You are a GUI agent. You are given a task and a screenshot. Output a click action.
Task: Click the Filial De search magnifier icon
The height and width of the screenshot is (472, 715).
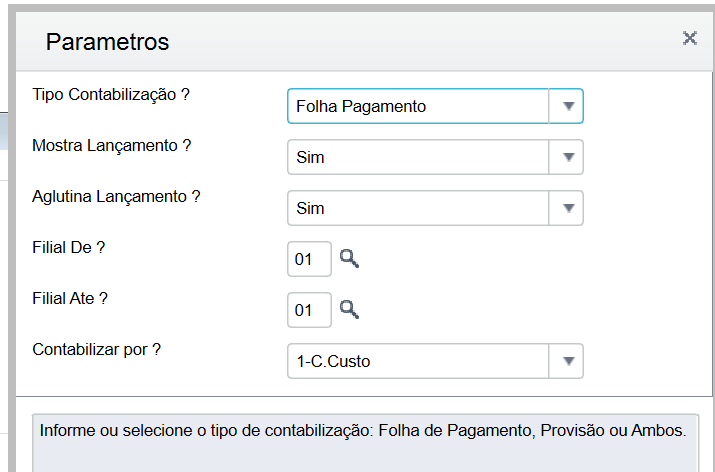point(349,259)
